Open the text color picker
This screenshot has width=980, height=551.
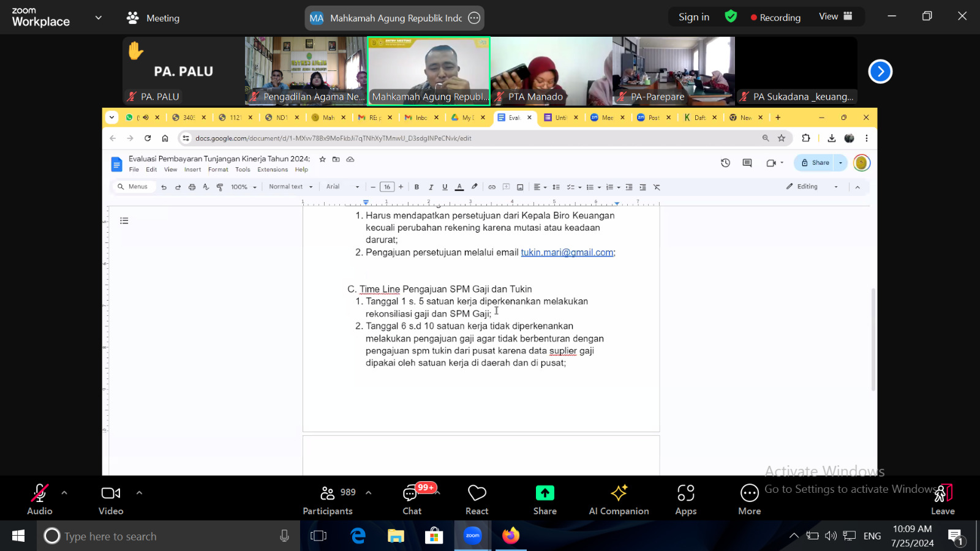pos(459,187)
